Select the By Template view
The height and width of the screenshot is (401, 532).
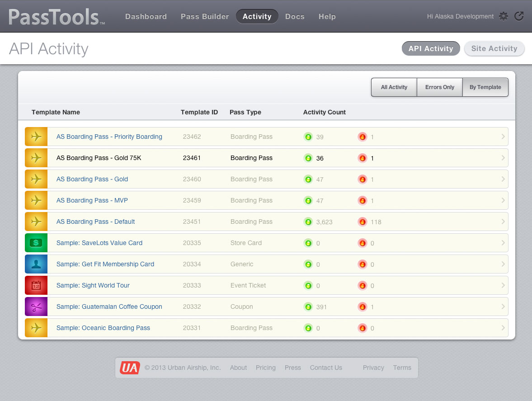click(485, 87)
